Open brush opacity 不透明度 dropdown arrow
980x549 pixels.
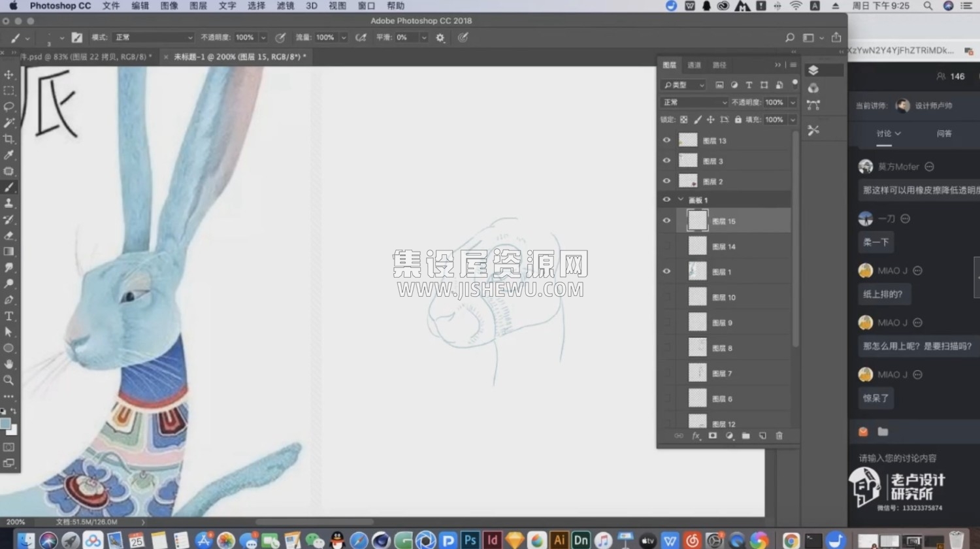pos(263,38)
